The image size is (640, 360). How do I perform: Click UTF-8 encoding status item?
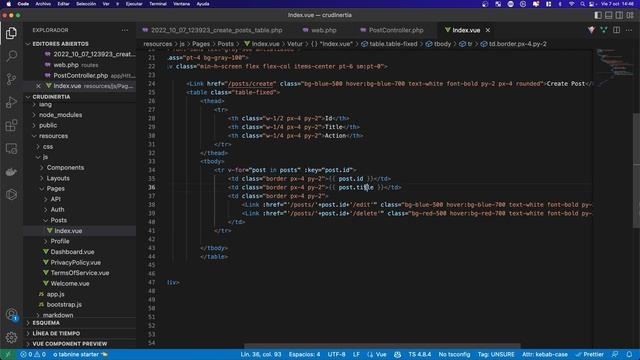click(x=336, y=354)
